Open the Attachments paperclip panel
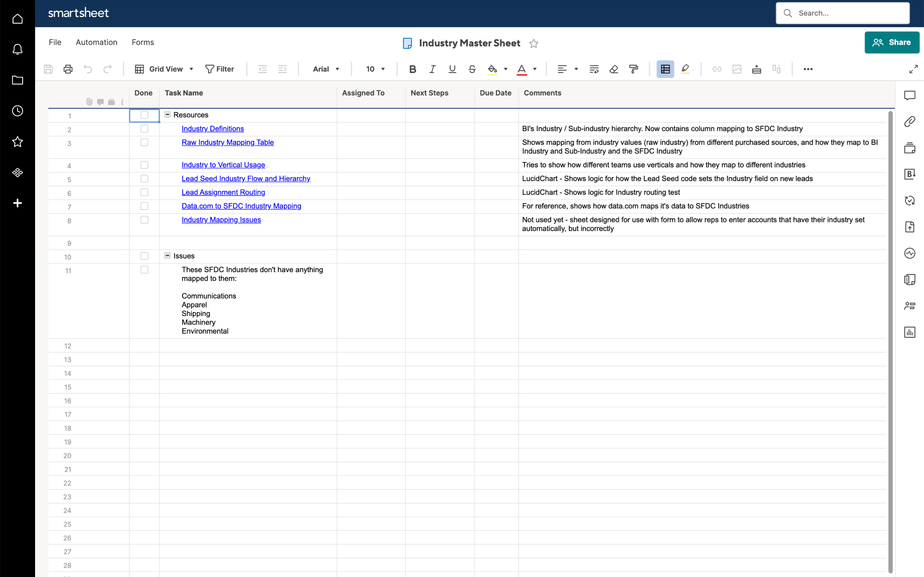 [x=910, y=121]
